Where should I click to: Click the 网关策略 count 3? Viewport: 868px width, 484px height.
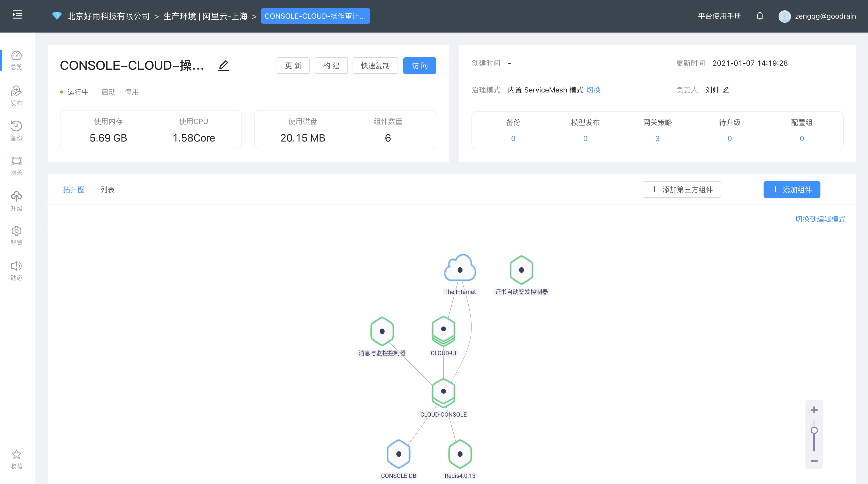(657, 138)
